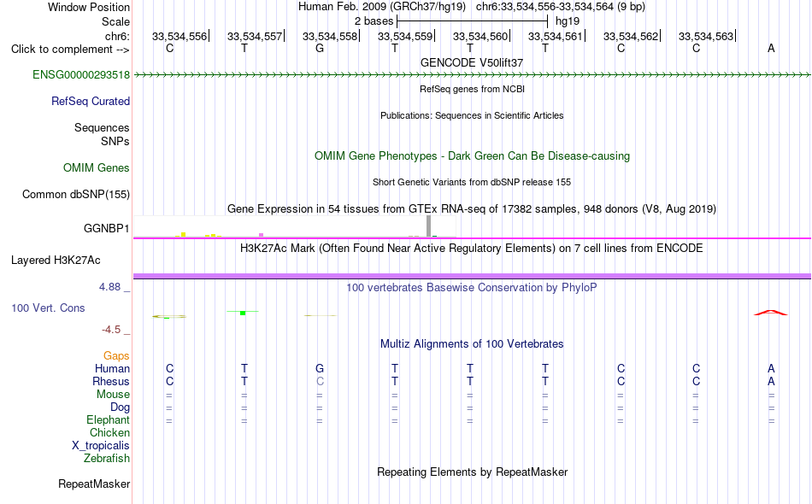This screenshot has width=812, height=504.
Task: Click the A base in Human alignment row
Action: [x=771, y=368]
